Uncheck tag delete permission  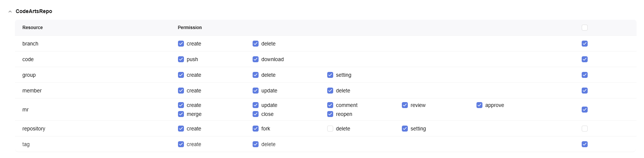coord(256,144)
